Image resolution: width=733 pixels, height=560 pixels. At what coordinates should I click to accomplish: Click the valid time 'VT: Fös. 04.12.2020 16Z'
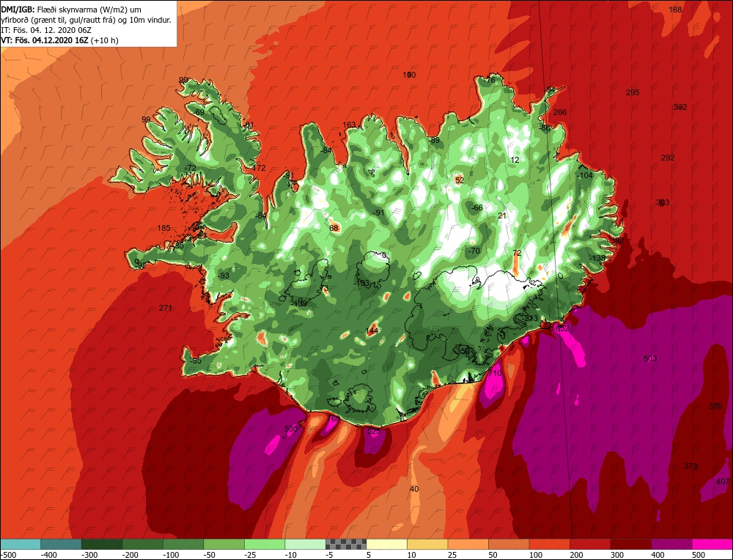45,40
